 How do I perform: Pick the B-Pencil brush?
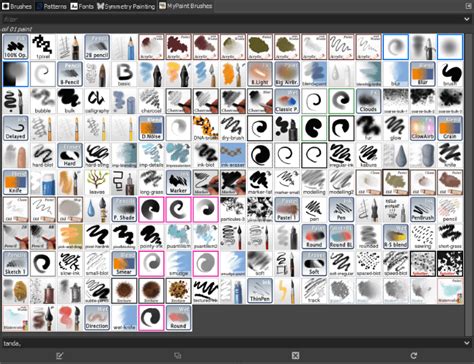70,74
